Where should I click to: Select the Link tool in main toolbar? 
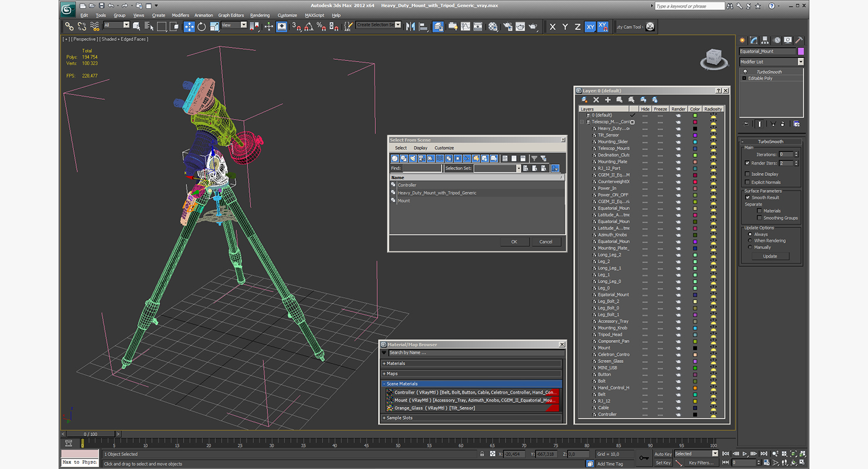[69, 26]
